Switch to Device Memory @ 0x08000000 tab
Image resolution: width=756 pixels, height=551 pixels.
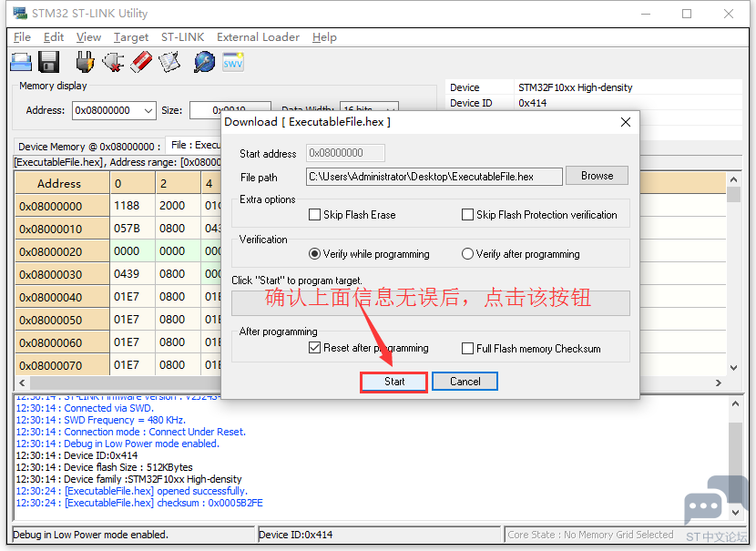click(x=89, y=147)
